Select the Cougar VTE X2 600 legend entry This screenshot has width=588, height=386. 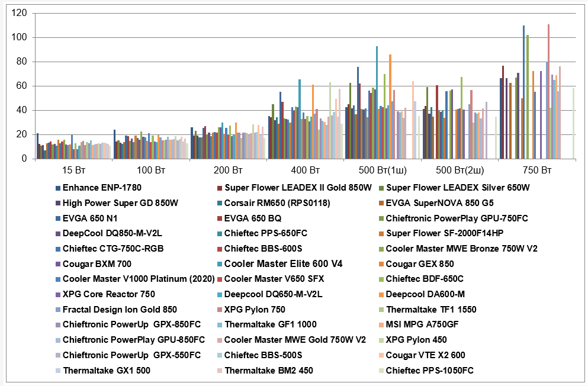(x=422, y=355)
